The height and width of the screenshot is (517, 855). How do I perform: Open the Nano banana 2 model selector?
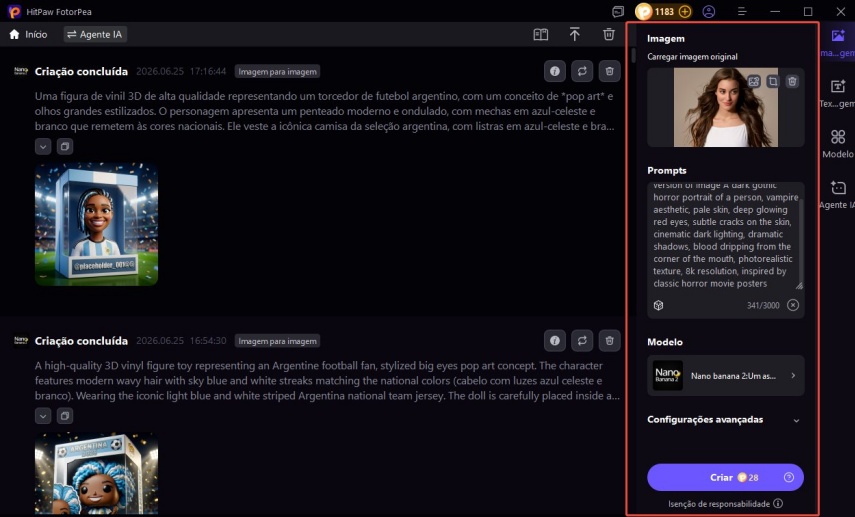(x=725, y=375)
